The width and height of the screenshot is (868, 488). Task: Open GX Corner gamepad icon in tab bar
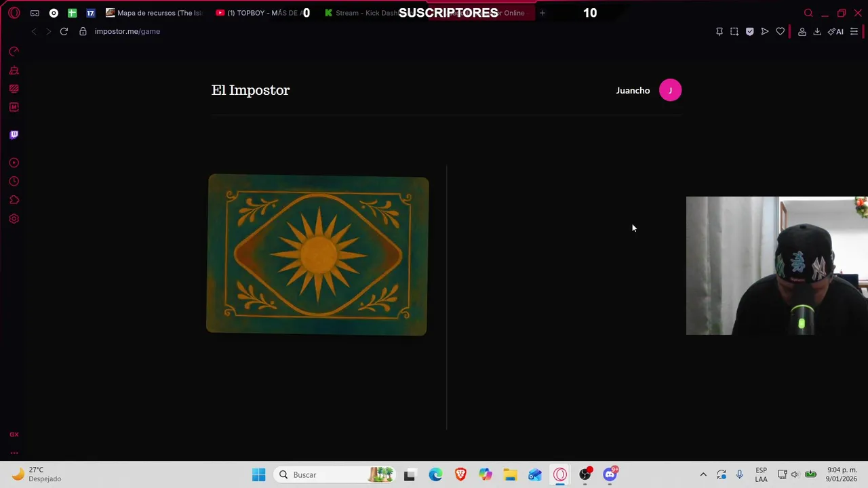coord(35,13)
